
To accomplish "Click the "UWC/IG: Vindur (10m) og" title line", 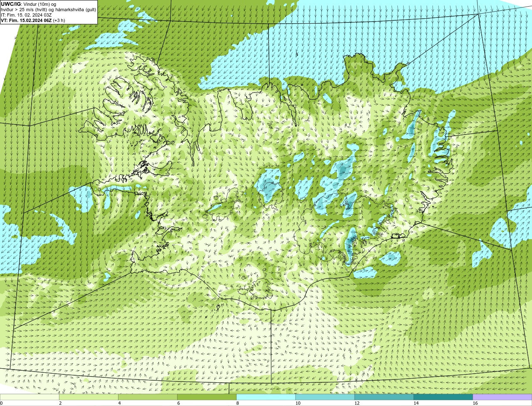I will (x=28, y=4).
